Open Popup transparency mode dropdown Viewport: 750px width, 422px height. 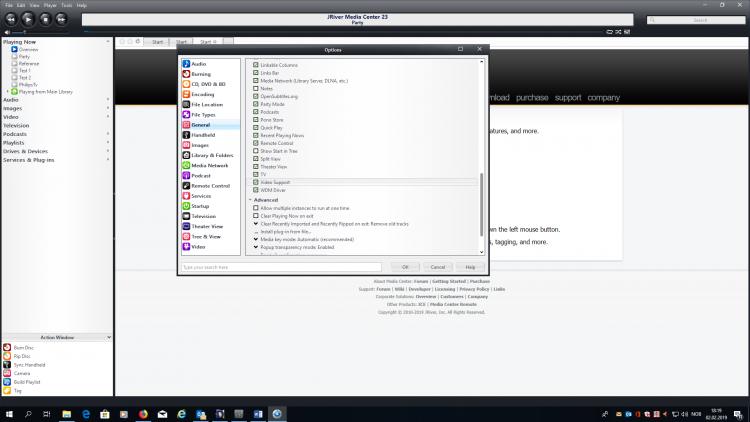pos(256,247)
